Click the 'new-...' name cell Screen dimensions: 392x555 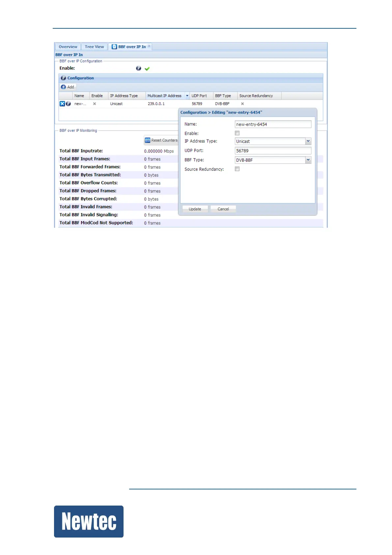pos(80,104)
